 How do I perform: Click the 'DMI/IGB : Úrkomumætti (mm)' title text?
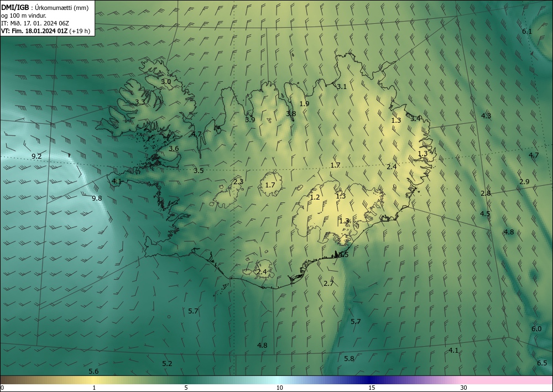pyautogui.click(x=45, y=8)
